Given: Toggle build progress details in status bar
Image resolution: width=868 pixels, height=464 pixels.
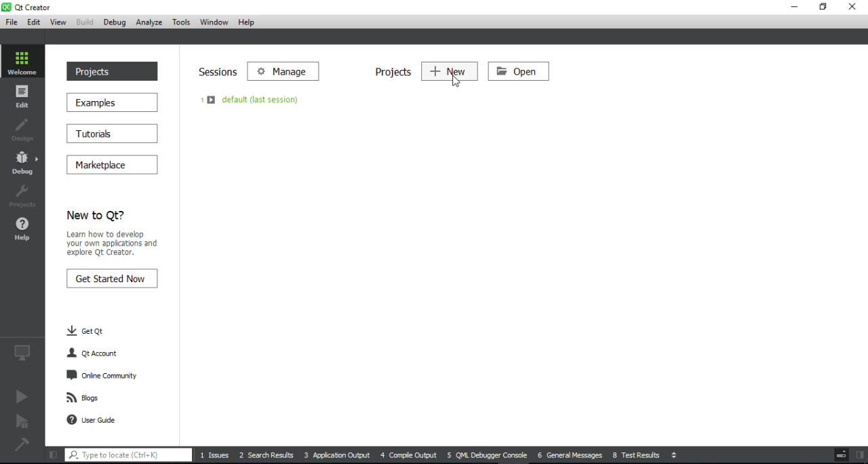Looking at the screenshot, I should tap(841, 455).
